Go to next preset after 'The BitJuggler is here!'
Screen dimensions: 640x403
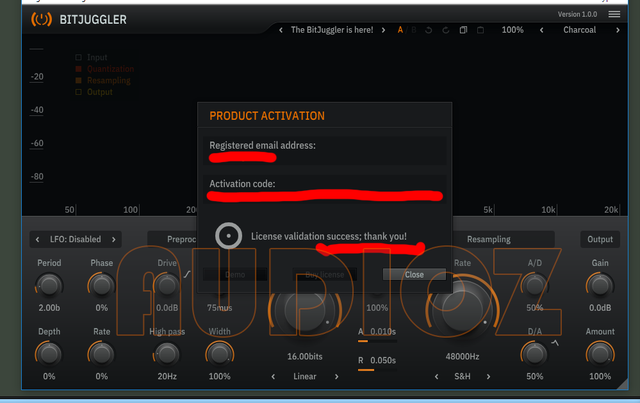click(x=383, y=30)
